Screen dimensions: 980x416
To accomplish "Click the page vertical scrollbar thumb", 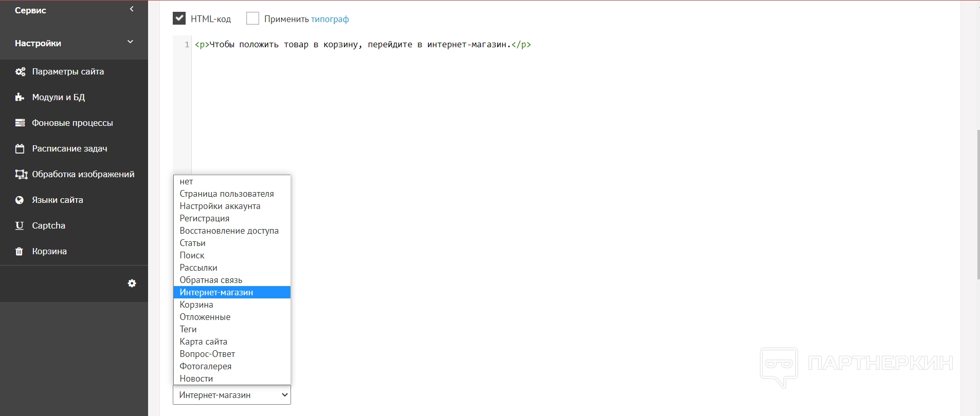I will pyautogui.click(x=978, y=205).
